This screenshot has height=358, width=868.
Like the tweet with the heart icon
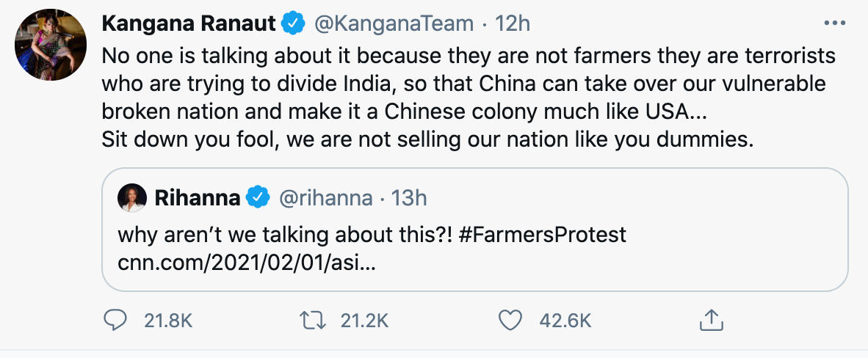coord(510,319)
